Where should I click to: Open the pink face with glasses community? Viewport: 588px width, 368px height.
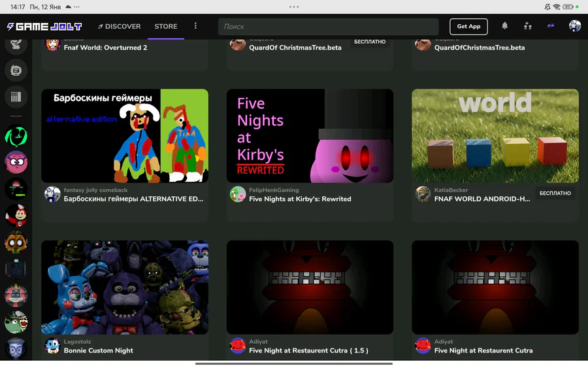16,163
